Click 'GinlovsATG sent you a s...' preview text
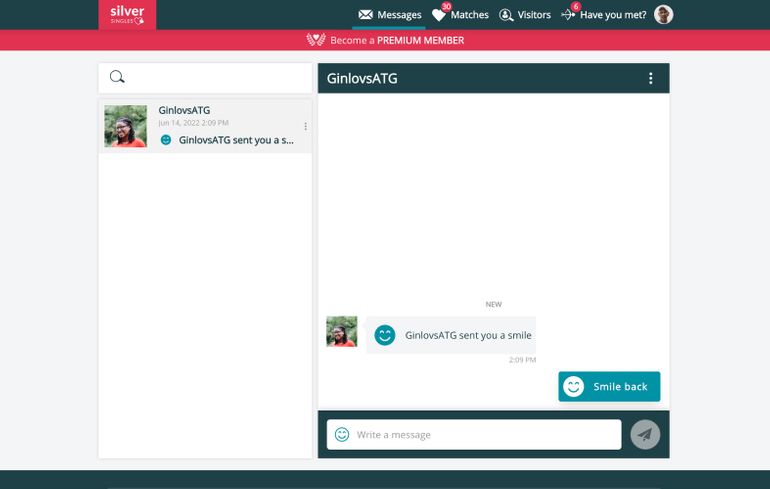 tap(236, 140)
